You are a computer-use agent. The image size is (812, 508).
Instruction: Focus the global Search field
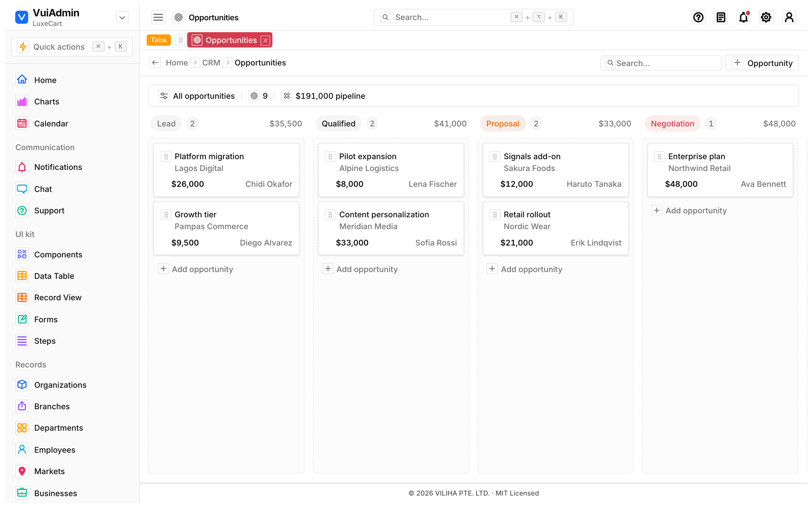click(x=473, y=17)
